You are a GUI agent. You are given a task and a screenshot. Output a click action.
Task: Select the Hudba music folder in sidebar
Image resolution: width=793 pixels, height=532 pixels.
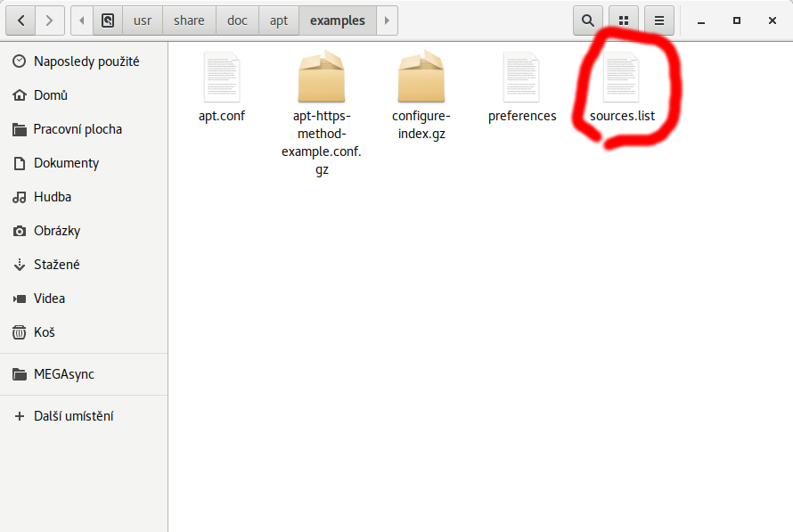point(52,197)
